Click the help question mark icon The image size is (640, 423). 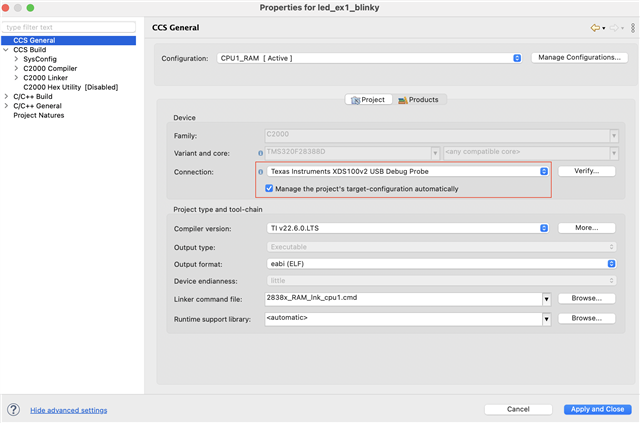pyautogui.click(x=14, y=409)
